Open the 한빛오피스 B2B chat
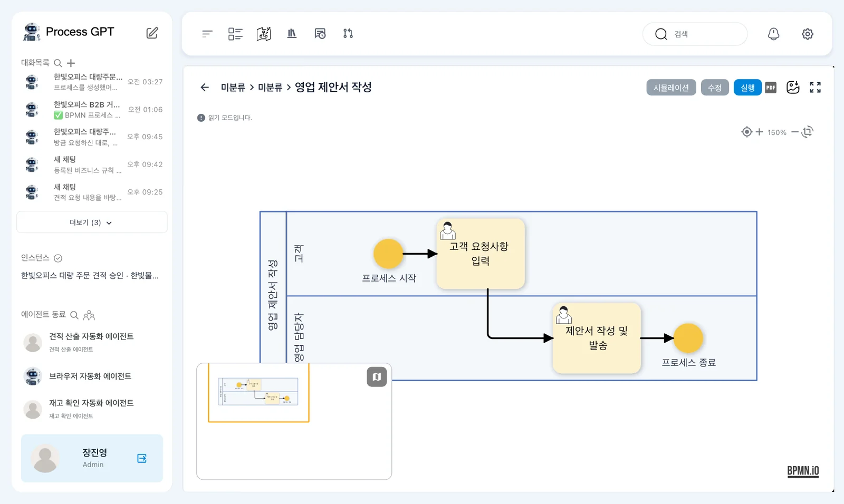 tap(92, 110)
